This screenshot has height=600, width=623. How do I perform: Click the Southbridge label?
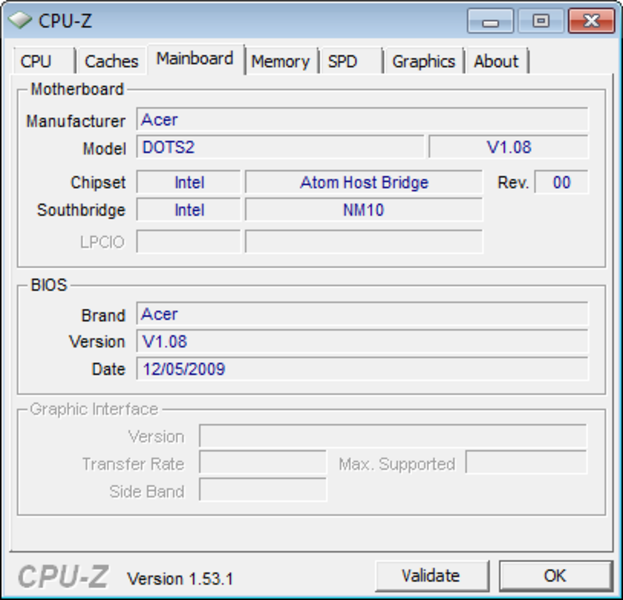pos(81,210)
